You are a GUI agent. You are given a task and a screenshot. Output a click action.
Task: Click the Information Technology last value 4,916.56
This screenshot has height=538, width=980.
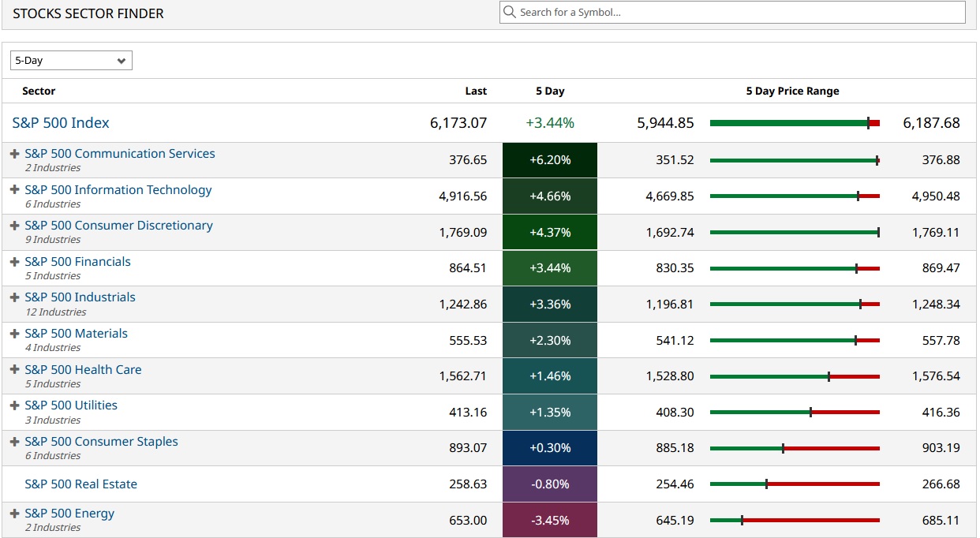tap(463, 196)
